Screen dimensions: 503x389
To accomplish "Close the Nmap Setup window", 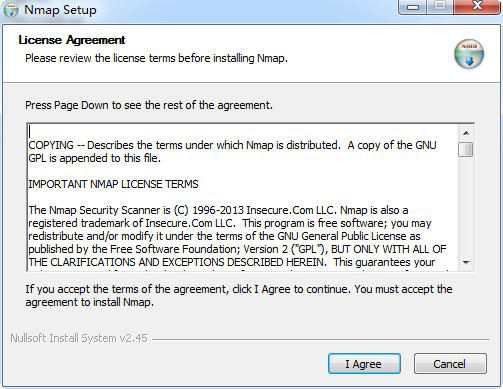I will coord(477,7).
